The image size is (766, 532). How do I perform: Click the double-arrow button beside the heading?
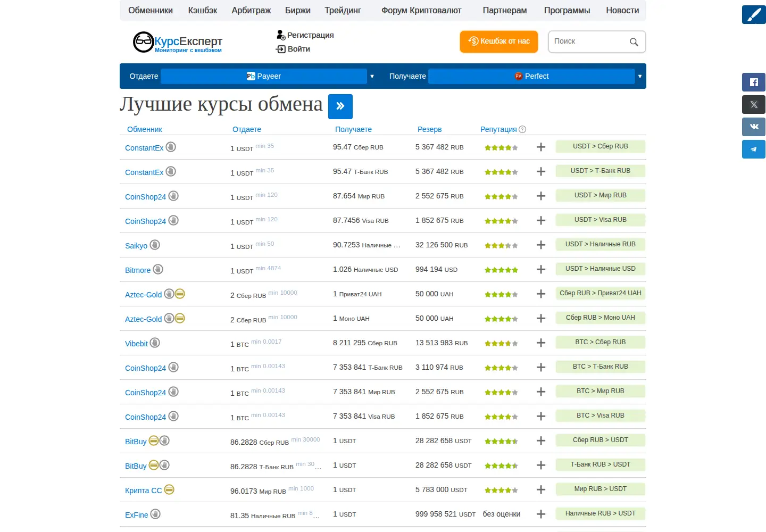tap(340, 106)
